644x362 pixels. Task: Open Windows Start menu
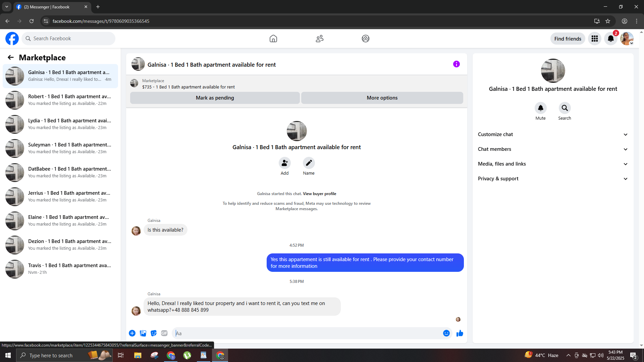[x=8, y=355]
